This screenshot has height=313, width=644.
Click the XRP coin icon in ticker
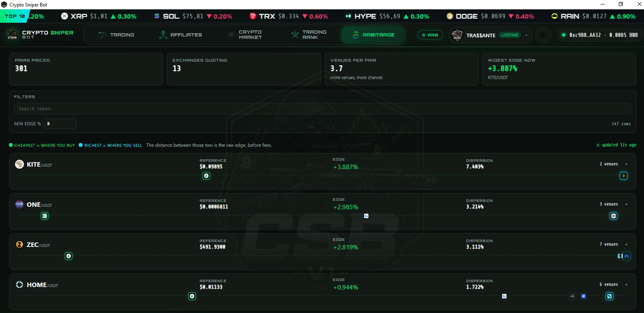coord(65,16)
